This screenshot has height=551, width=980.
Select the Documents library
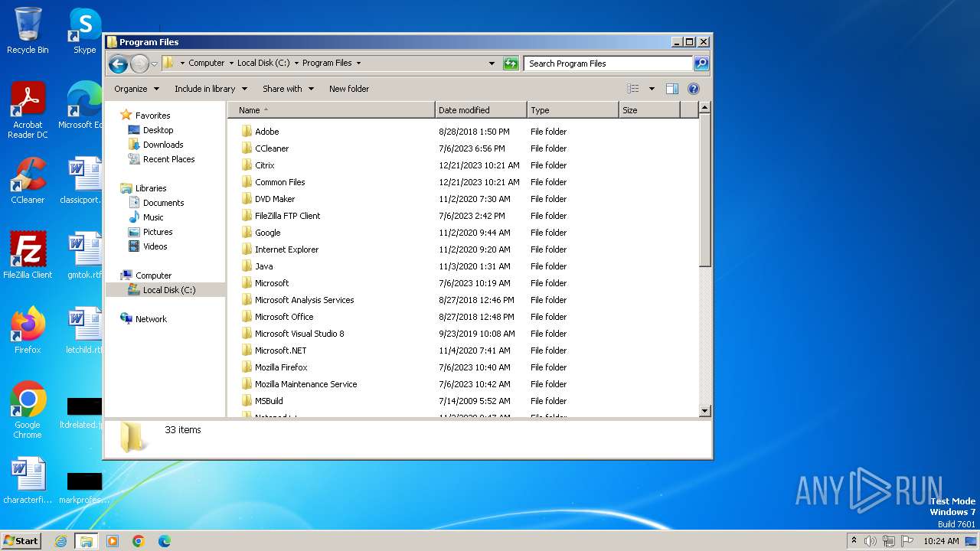click(163, 203)
